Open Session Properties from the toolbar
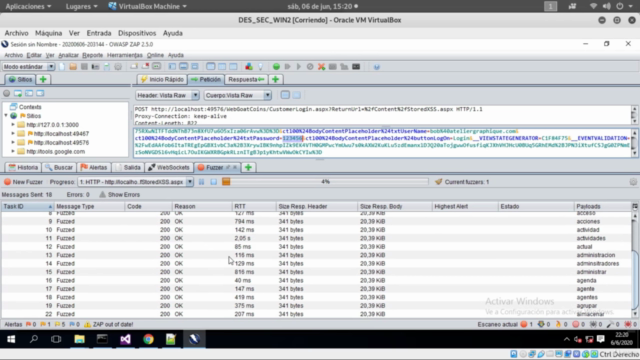Viewport: 640px width, 360px height. tap(107, 67)
